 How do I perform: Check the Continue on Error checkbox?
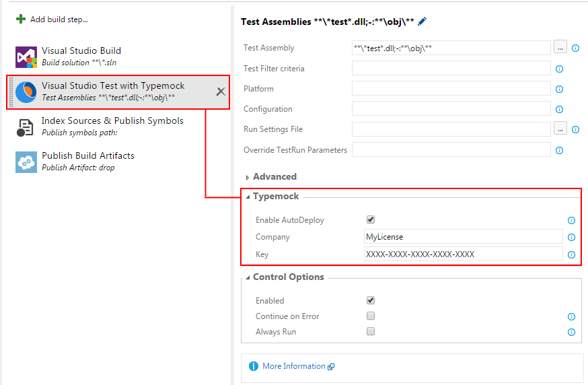371,316
